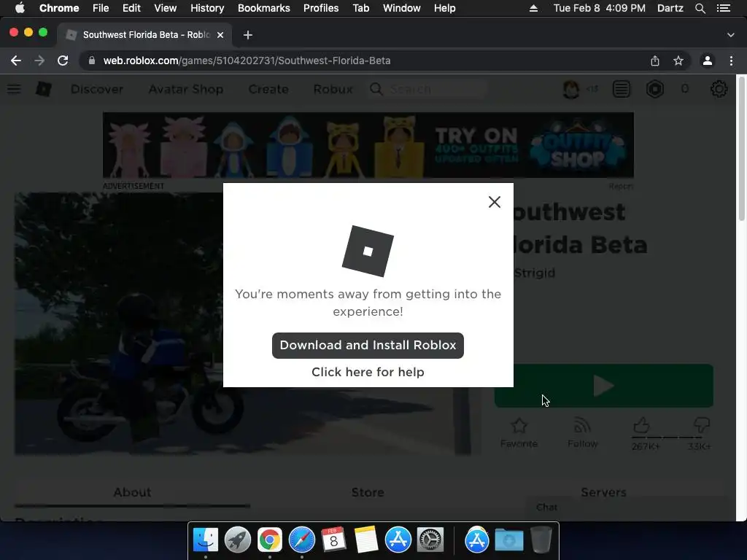Favorite the game with the star

(x=519, y=432)
